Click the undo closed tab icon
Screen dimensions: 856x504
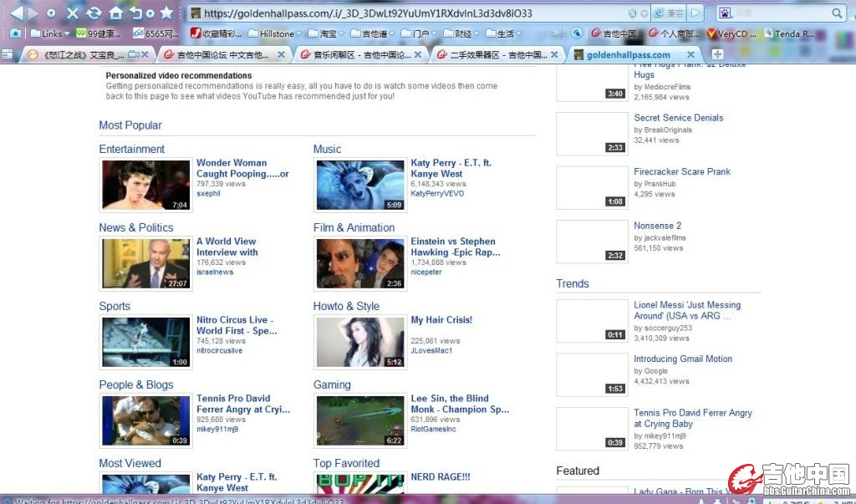[136, 13]
